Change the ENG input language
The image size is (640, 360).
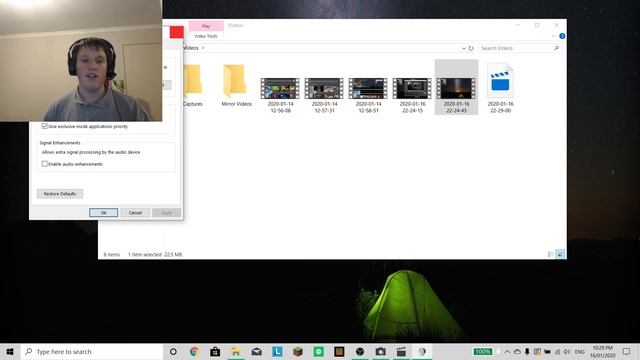click(580, 351)
